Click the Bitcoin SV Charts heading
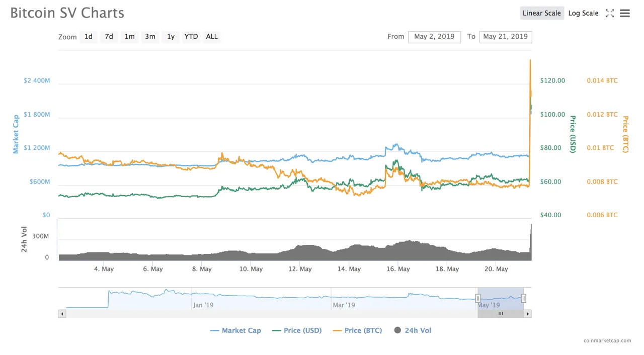Screen dimensions: 644x355 67,13
